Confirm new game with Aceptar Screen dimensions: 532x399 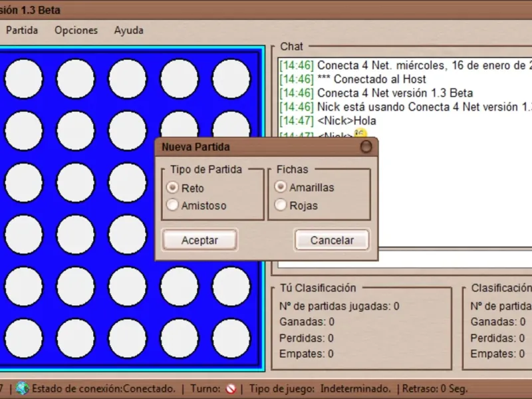pyautogui.click(x=199, y=240)
